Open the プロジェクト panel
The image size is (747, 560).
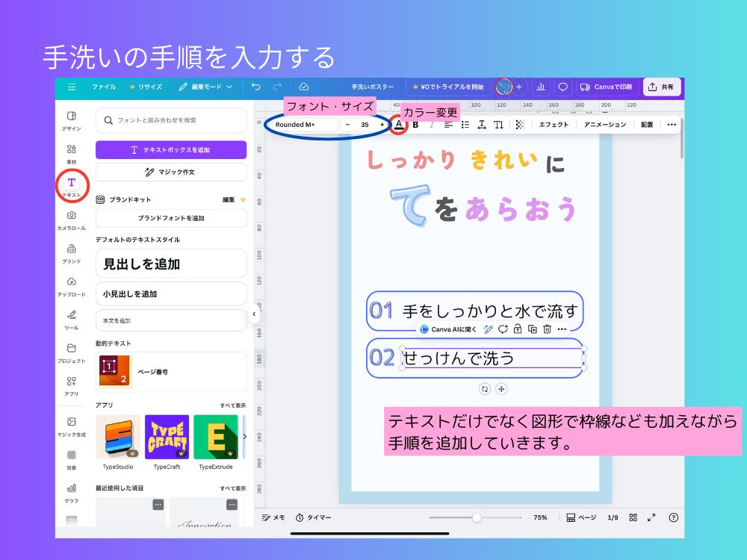pyautogui.click(x=71, y=351)
